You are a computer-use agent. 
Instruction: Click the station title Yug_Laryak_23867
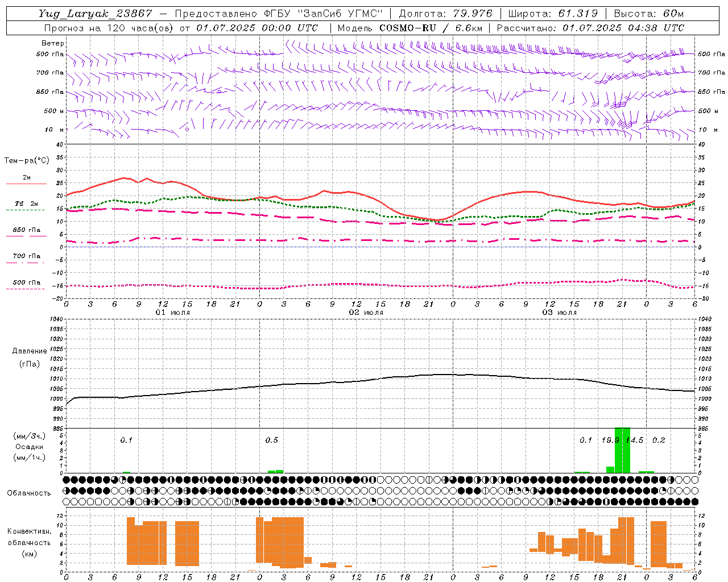point(96,14)
